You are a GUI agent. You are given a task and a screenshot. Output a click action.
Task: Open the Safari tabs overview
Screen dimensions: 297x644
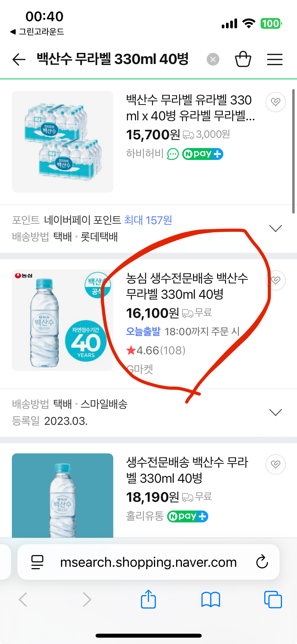273,599
